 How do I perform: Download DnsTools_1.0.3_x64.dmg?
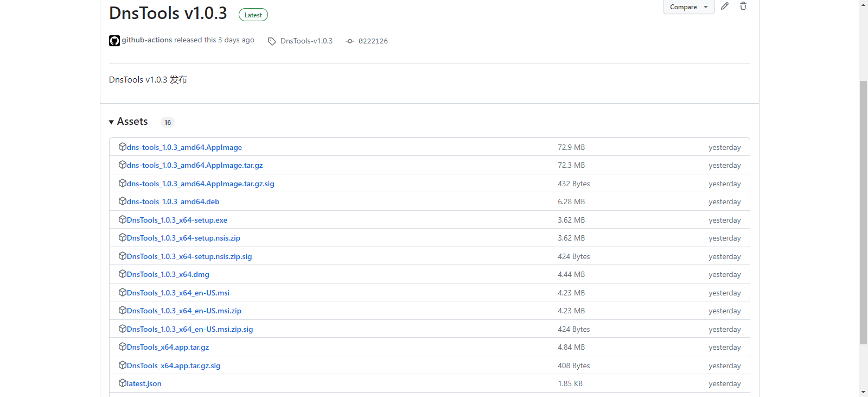168,274
